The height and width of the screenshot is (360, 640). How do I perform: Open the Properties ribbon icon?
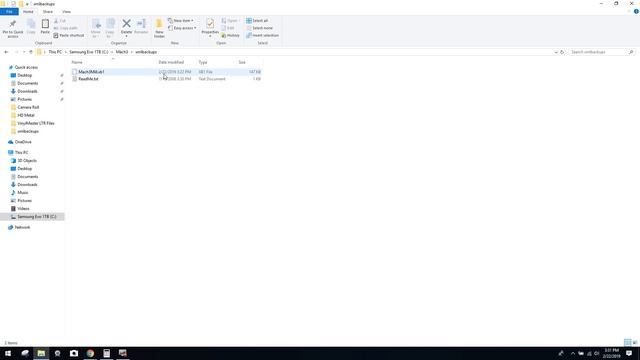(210, 24)
